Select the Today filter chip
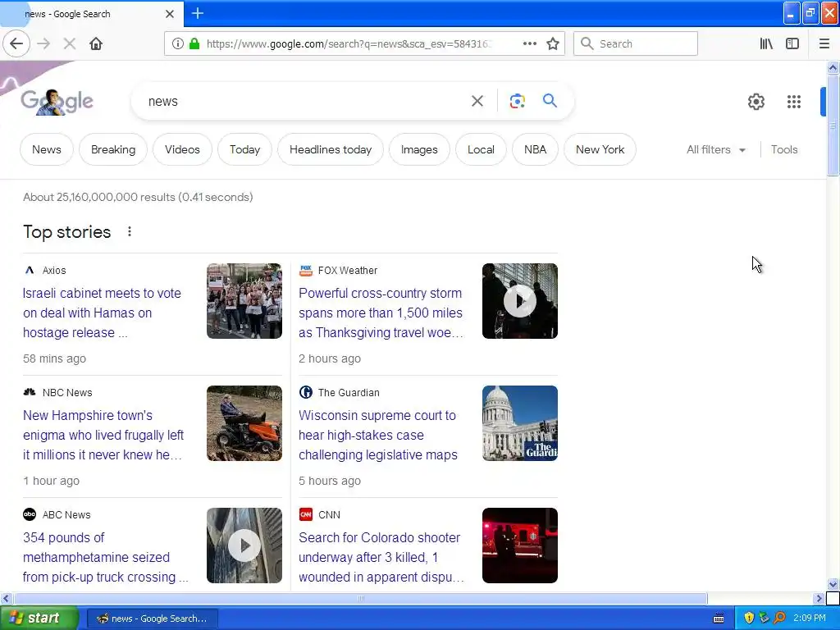 point(244,149)
